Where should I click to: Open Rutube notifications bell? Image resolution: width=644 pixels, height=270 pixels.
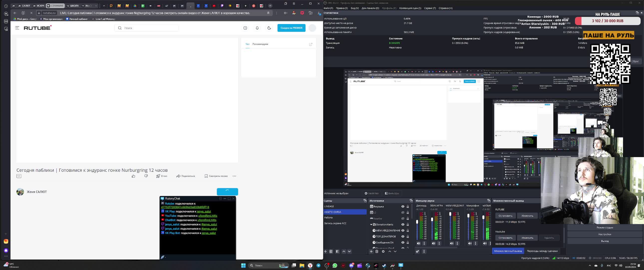pos(257,28)
